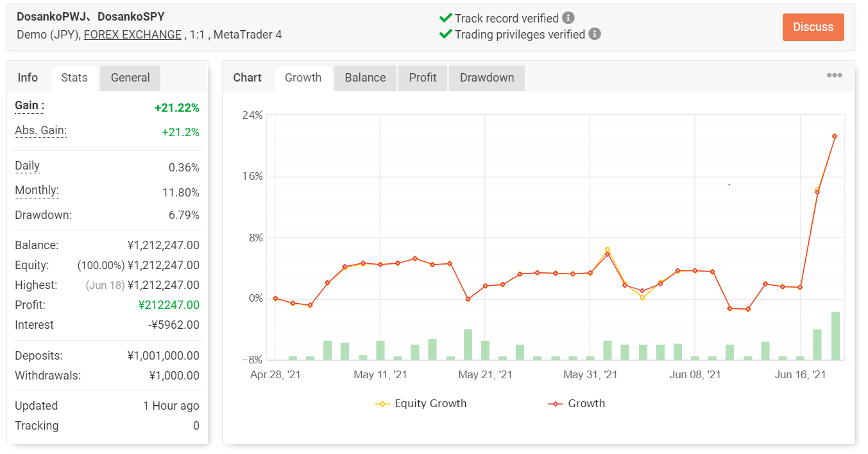The width and height of the screenshot is (868, 454).
Task: Click the Gain label in stats
Action: 30,105
